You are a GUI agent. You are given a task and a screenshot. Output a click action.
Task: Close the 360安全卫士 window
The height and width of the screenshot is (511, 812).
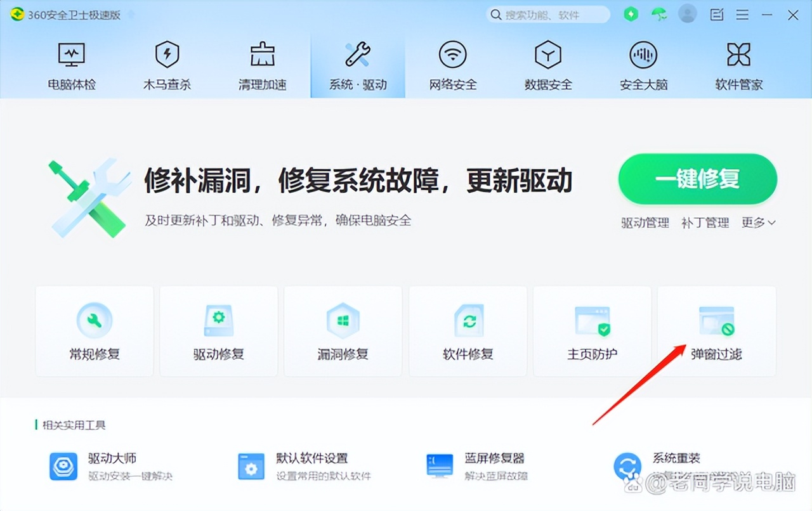pos(793,15)
